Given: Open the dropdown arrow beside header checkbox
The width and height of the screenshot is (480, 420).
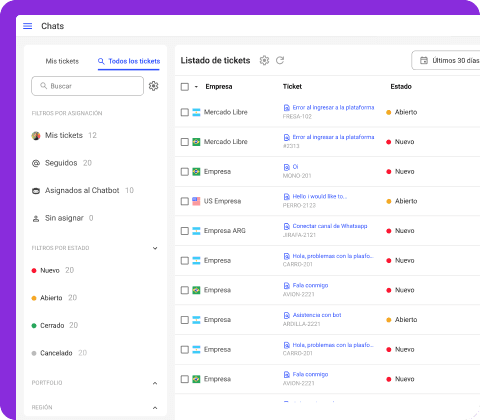Looking at the screenshot, I should [196, 87].
